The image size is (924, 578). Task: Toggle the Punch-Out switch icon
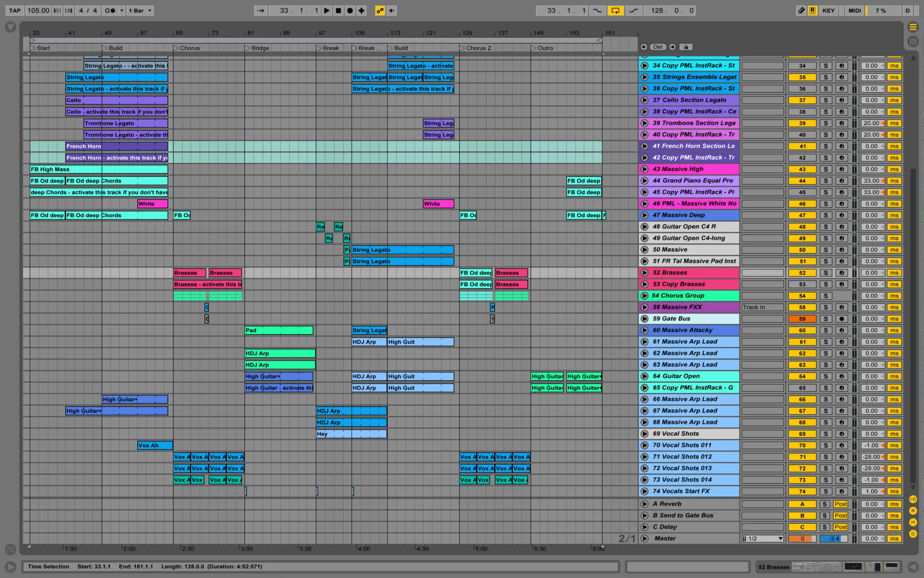click(x=633, y=10)
